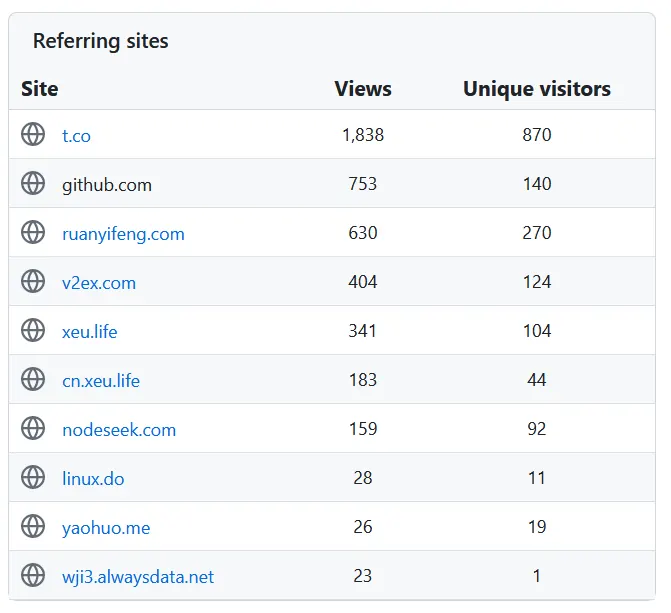
Task: Click the globe icon next to ruanyifeng.com
Action: [33, 232]
